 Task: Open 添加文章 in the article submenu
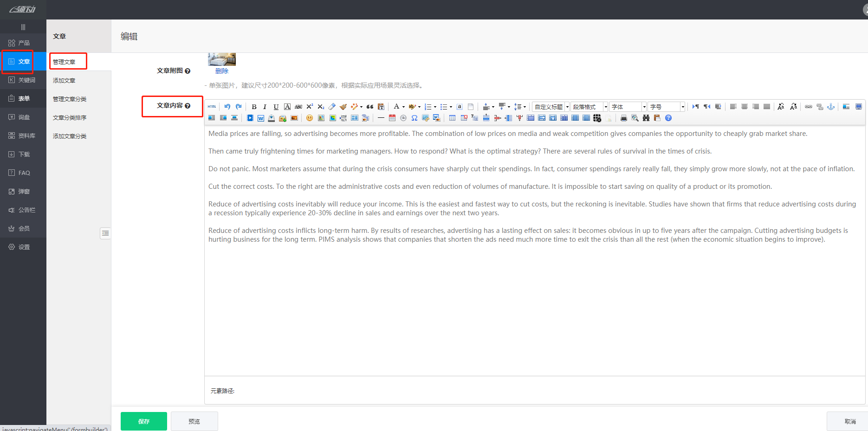[64, 81]
